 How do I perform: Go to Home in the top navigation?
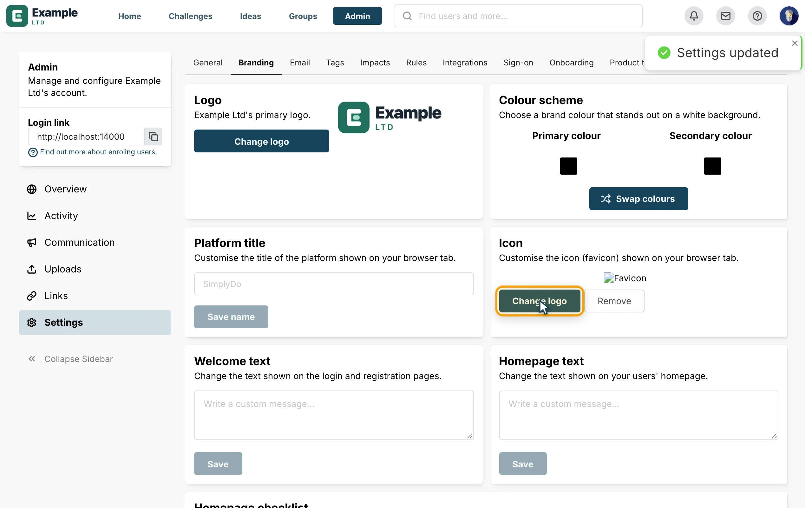click(129, 16)
